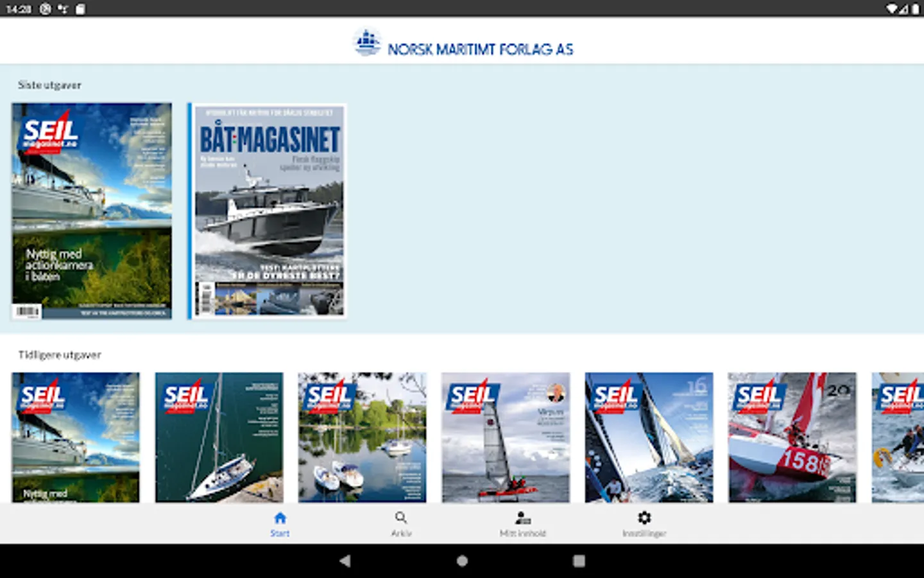Open the earlier Seil issue with boat 158
The image size is (924, 578).
(x=792, y=437)
